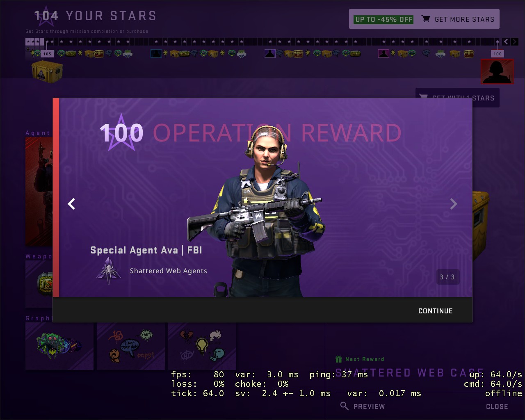
Task: Advance to the next reward with the right arrow
Action: 453,204
